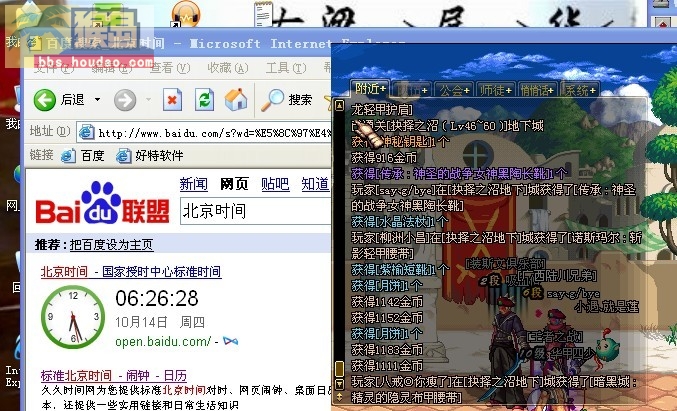
Task: Click the open.baidu.com/ source link
Action: click(x=163, y=341)
